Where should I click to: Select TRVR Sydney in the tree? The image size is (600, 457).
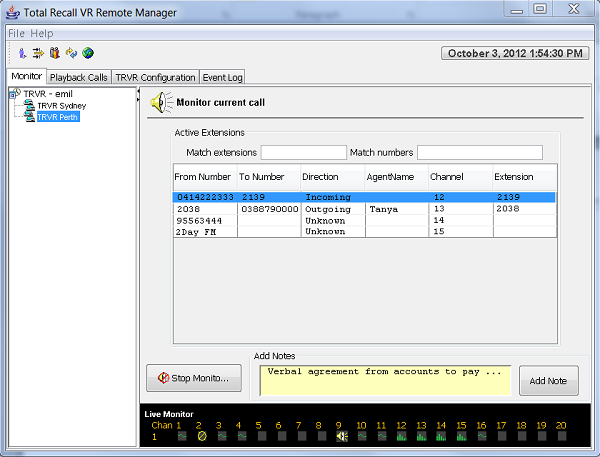(61, 105)
